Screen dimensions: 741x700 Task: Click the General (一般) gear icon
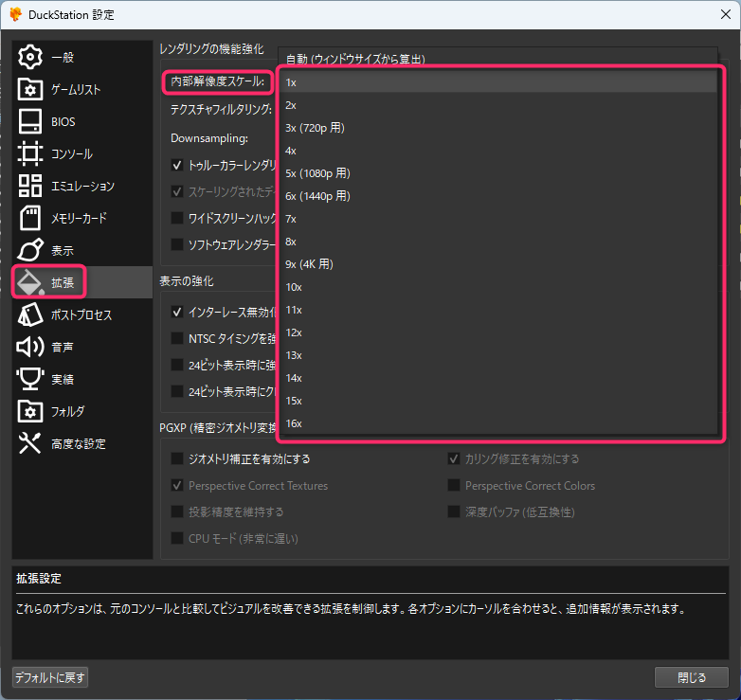tap(30, 57)
